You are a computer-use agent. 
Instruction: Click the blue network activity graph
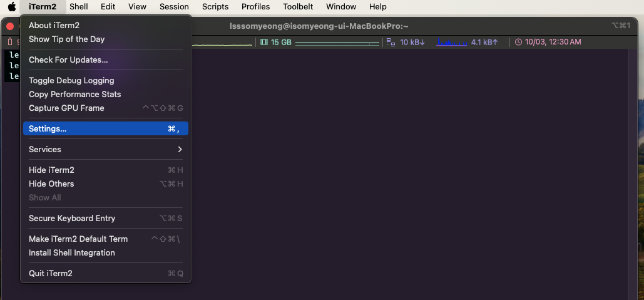click(451, 42)
